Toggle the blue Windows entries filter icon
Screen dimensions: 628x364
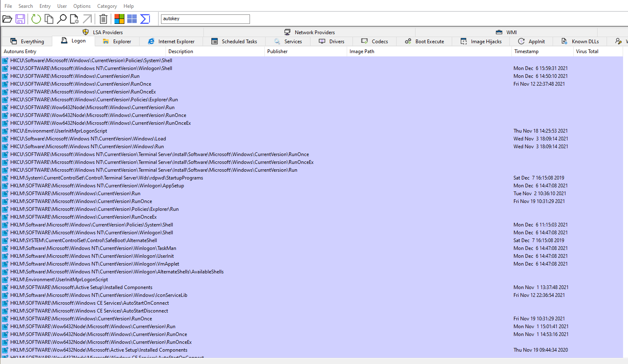(132, 19)
